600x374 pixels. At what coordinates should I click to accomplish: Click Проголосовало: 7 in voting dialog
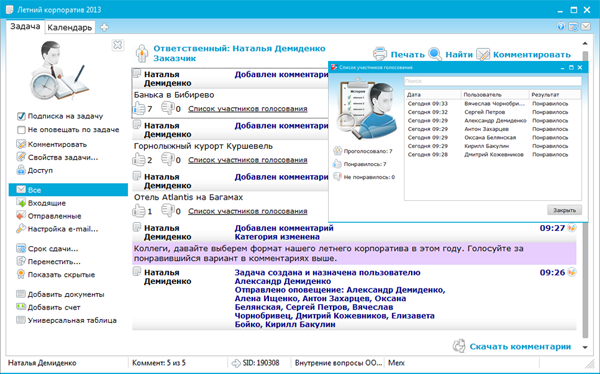[363, 151]
